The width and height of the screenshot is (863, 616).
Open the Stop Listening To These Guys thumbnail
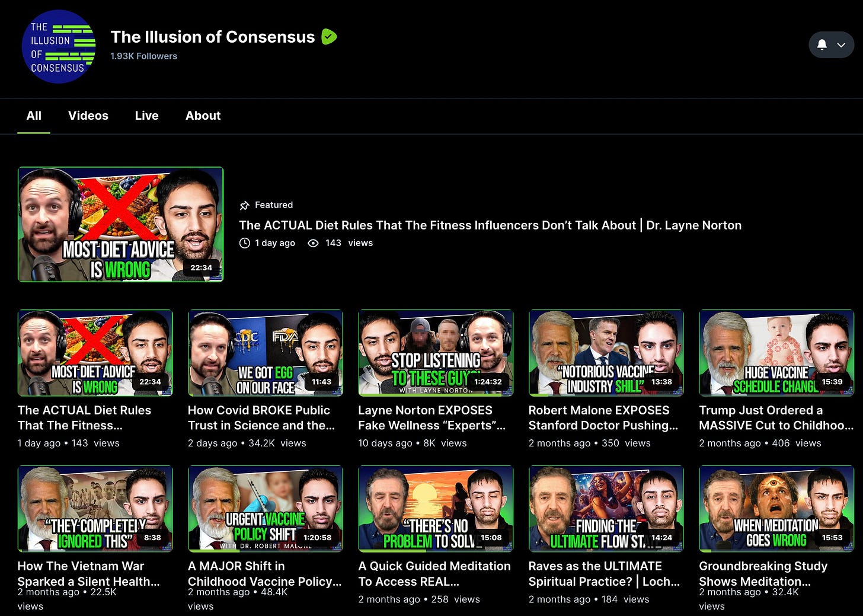click(436, 353)
